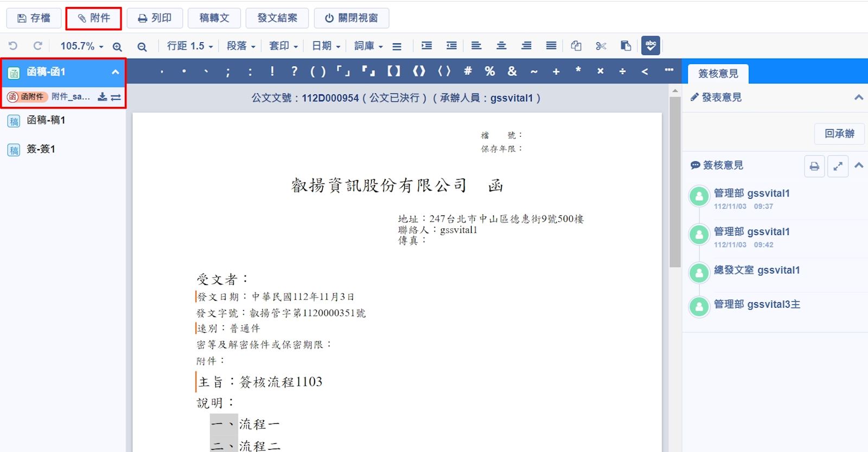Collapse the 發表意見 section chevron

coord(858,98)
